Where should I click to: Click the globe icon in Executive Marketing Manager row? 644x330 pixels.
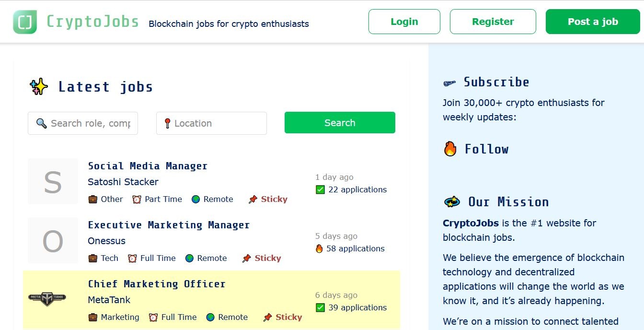click(x=189, y=258)
